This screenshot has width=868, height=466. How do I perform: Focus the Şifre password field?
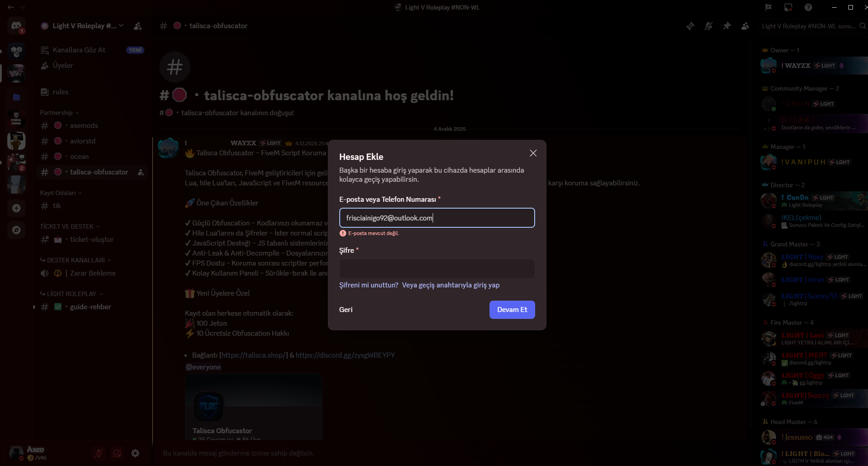pos(437,269)
